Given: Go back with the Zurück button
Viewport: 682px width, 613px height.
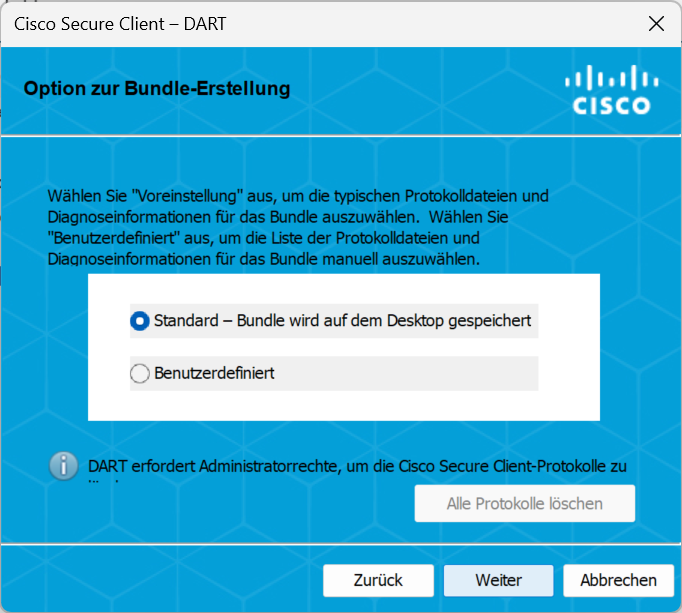Looking at the screenshot, I should [378, 580].
